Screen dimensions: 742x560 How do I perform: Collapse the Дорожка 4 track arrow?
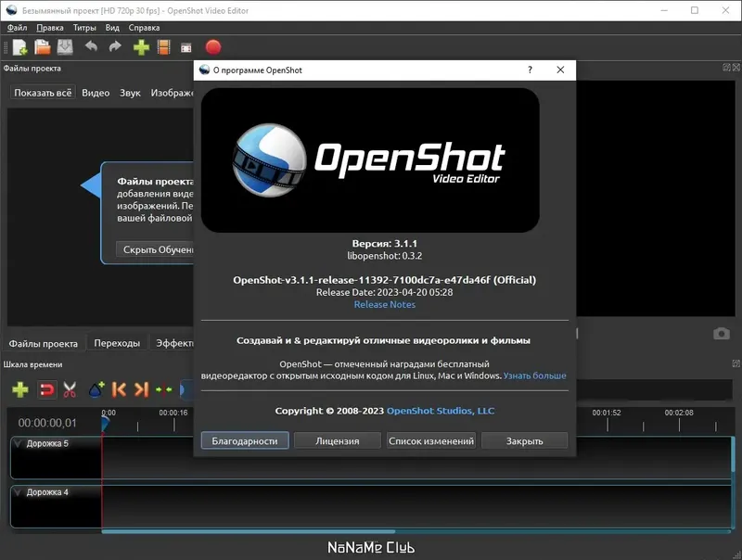pyautogui.click(x=18, y=492)
